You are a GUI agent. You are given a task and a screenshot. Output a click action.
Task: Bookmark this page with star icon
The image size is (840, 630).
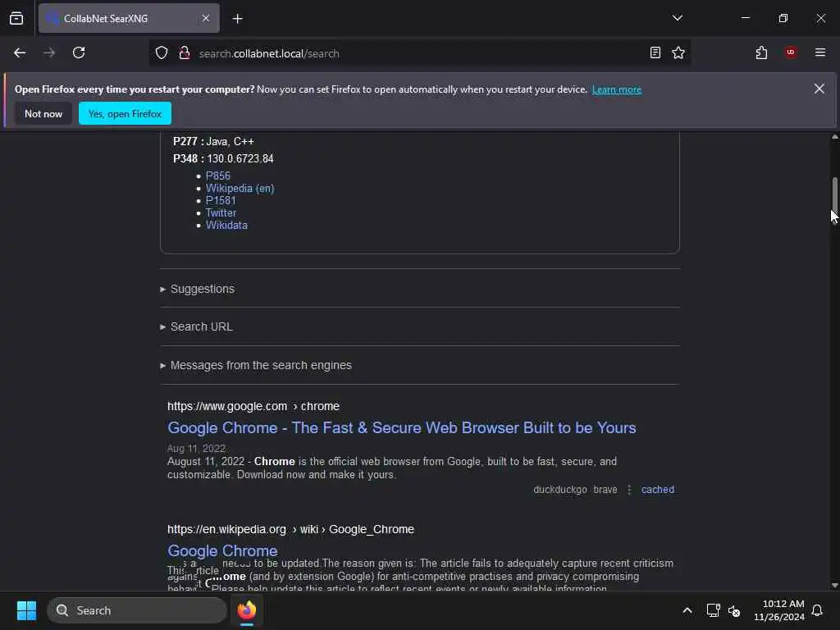pos(678,53)
